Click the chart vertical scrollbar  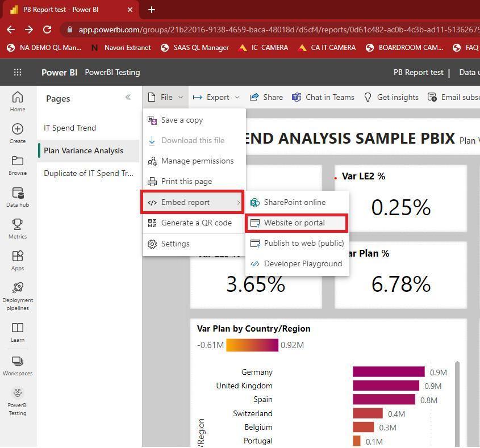click(x=457, y=404)
